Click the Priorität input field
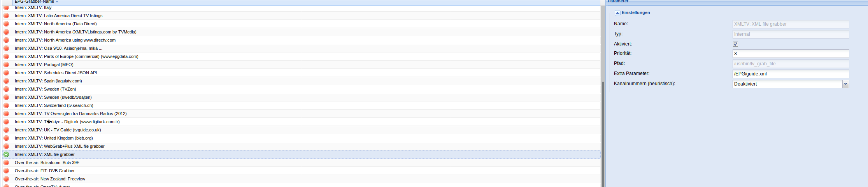This screenshot has height=187, width=868. 791,54
